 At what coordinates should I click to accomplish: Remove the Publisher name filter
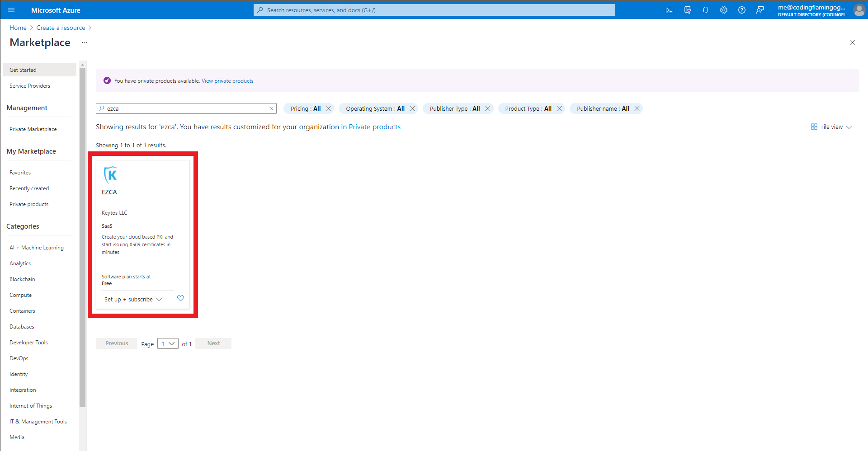tap(637, 108)
